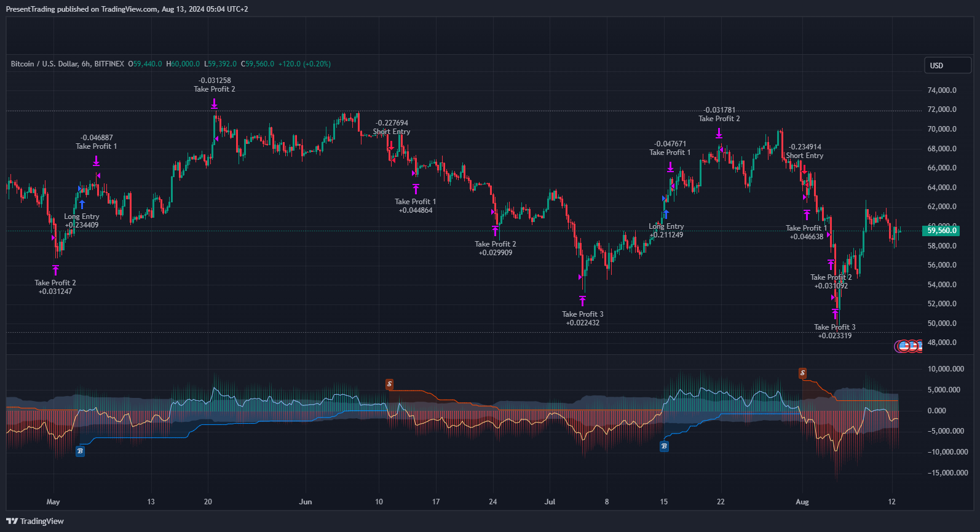Click the S sell signal badge near Aug
Image resolution: width=980 pixels, height=532 pixels.
coord(802,373)
